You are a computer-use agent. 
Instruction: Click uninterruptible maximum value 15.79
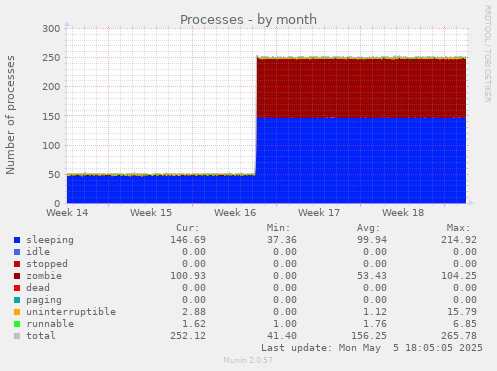click(462, 312)
